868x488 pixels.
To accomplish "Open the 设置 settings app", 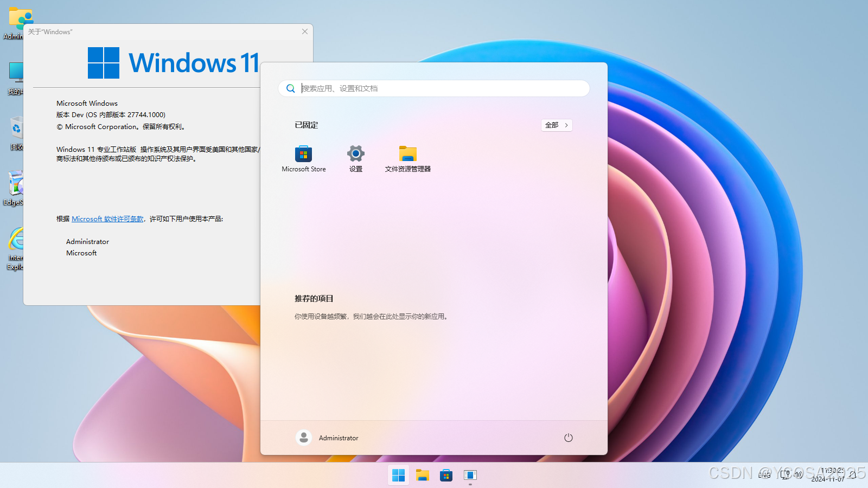I will click(356, 159).
